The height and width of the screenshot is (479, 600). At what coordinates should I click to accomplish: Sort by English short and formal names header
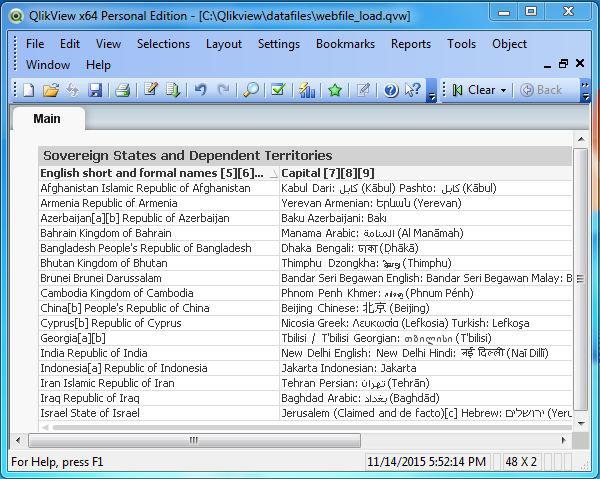(152, 173)
